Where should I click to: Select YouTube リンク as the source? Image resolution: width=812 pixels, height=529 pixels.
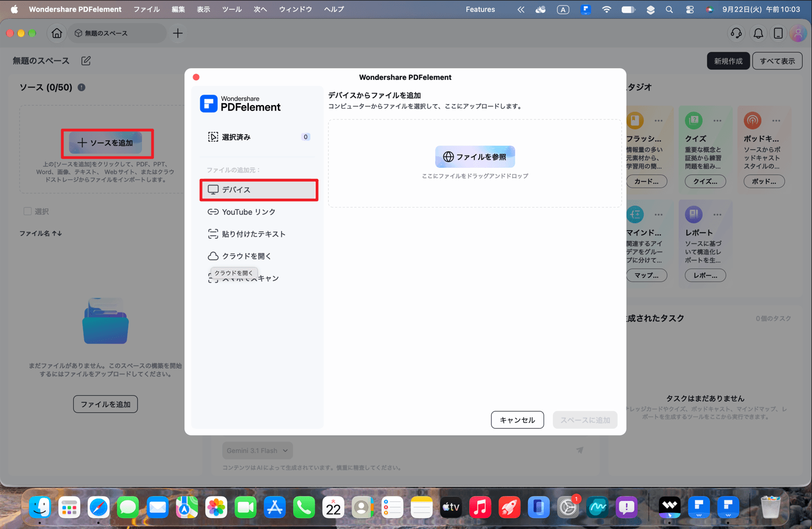259,212
